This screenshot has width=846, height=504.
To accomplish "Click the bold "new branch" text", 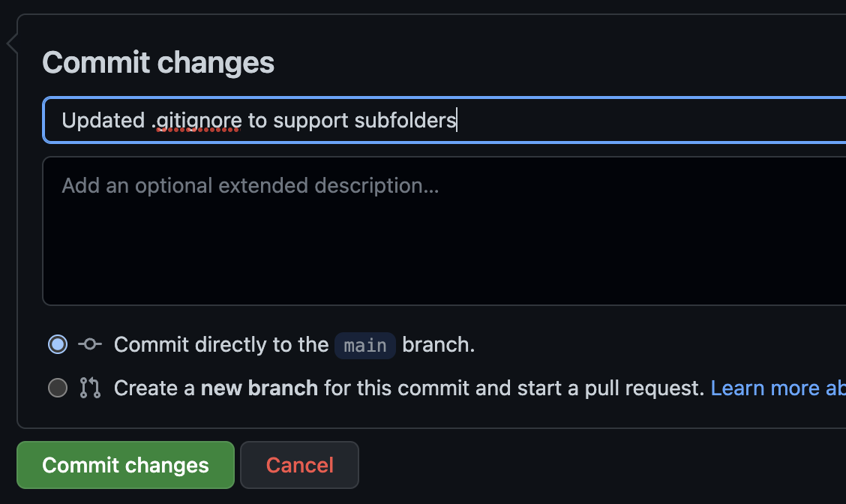I will click(259, 388).
